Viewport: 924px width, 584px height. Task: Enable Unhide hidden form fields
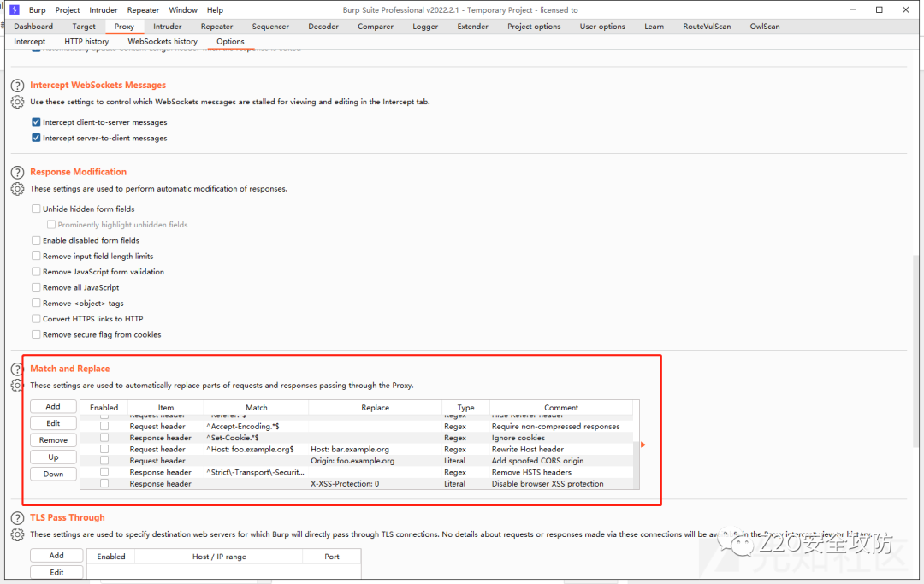coord(36,209)
